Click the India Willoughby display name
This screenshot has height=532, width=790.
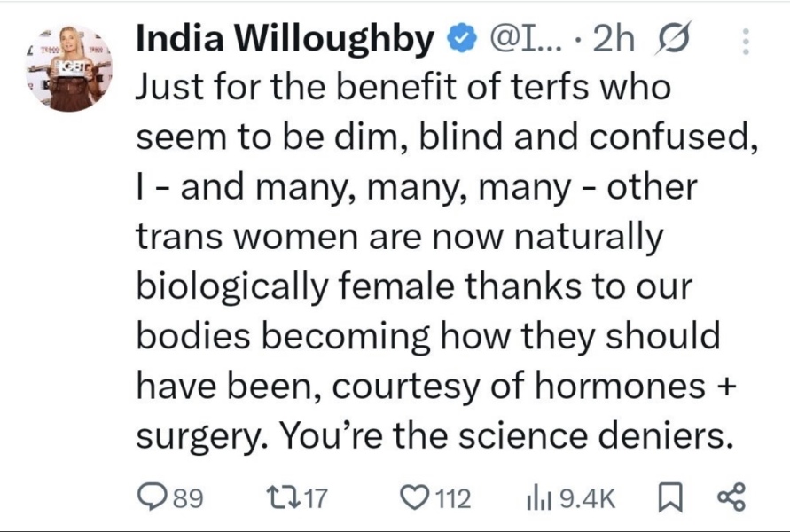click(x=285, y=40)
